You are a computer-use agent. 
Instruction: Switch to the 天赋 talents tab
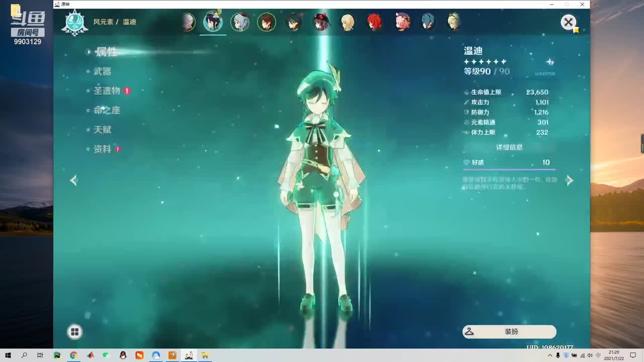[102, 129]
